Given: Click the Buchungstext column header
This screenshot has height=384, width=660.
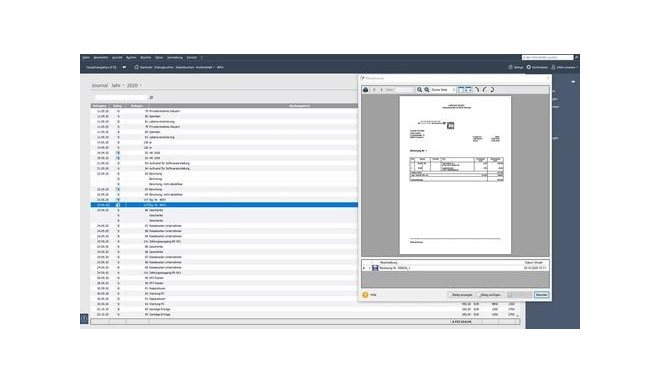Looking at the screenshot, I should tap(300, 106).
